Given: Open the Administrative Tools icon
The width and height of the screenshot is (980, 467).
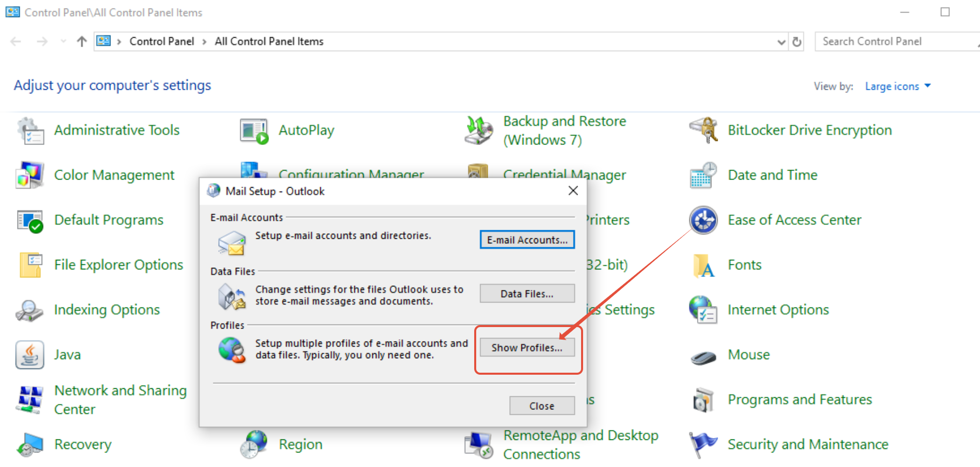Looking at the screenshot, I should [30, 131].
